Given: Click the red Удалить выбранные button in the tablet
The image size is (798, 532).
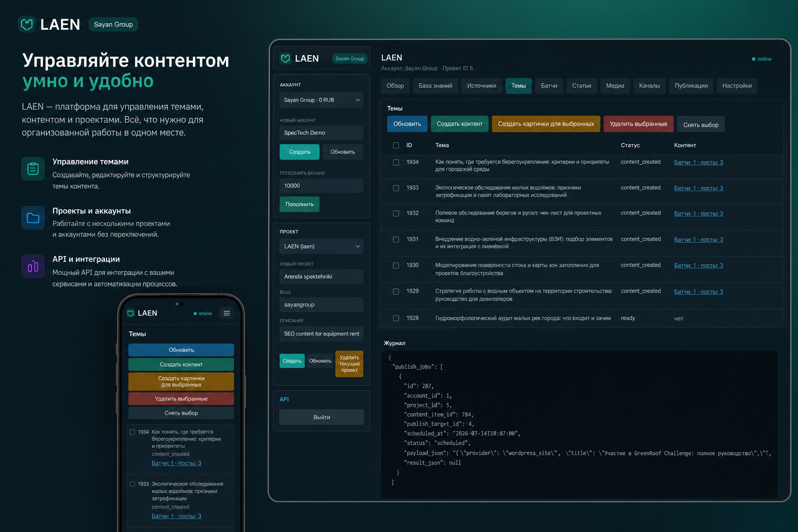Looking at the screenshot, I should (x=639, y=124).
